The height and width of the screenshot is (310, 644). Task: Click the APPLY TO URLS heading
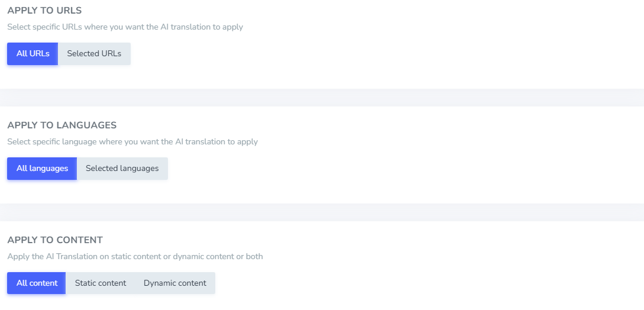(44, 11)
